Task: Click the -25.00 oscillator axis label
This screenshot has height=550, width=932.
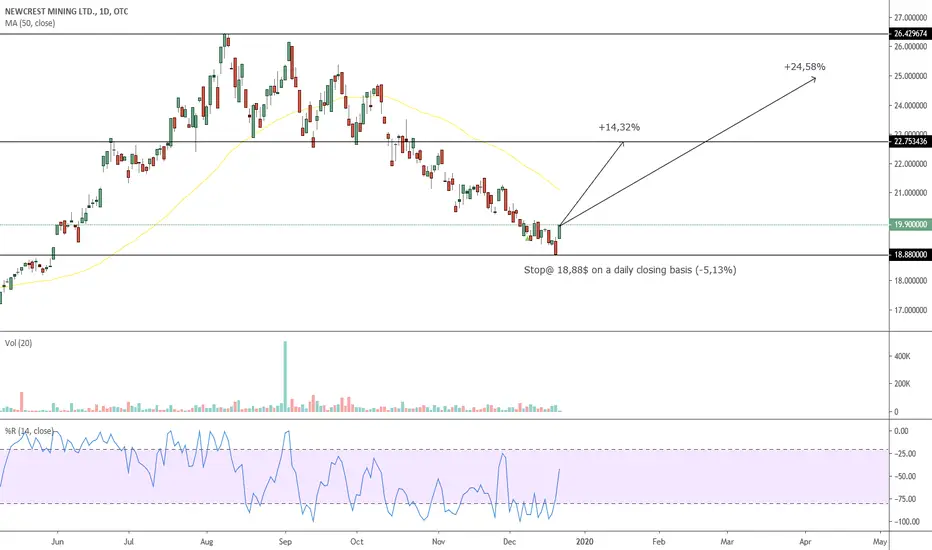Action: pyautogui.click(x=905, y=454)
